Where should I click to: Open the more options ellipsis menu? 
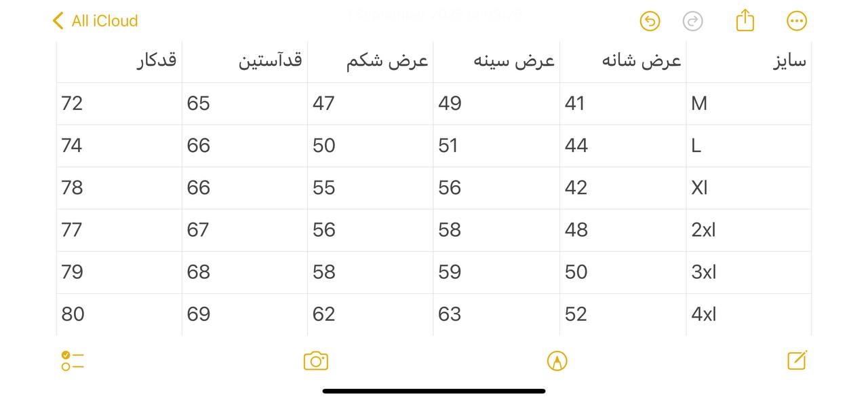point(797,21)
